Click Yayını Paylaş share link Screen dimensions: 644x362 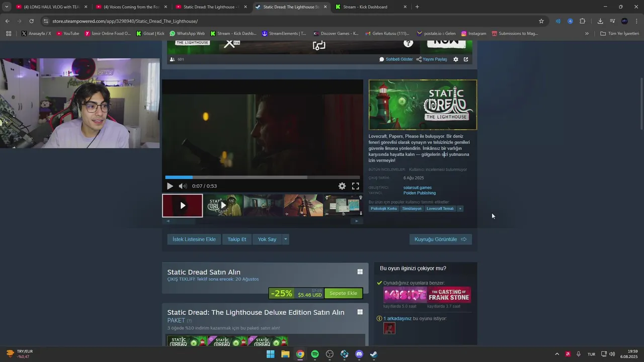(x=431, y=59)
